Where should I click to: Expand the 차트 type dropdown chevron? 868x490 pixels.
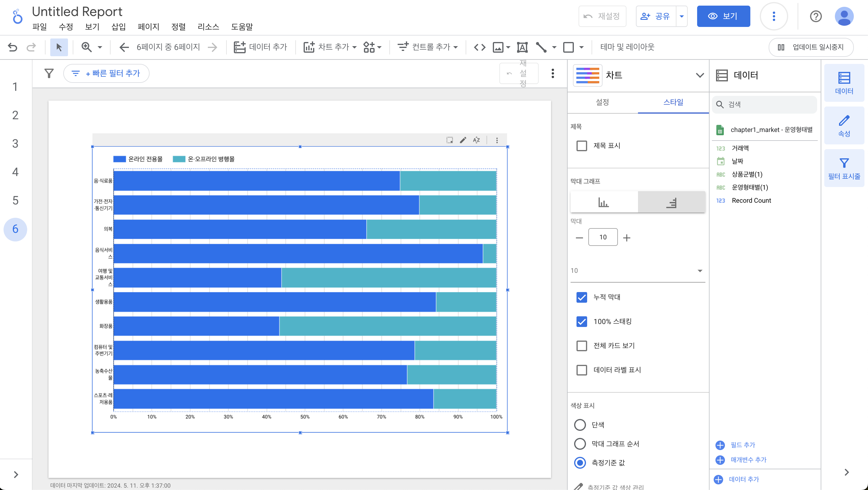pyautogui.click(x=699, y=75)
